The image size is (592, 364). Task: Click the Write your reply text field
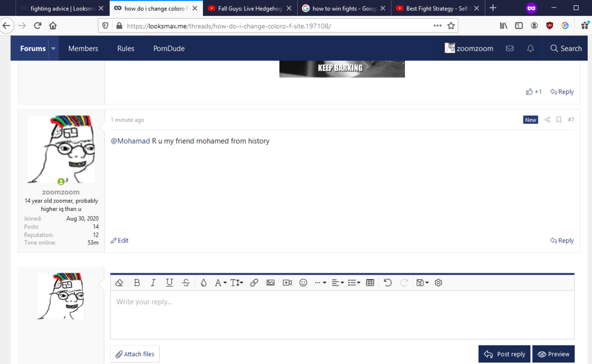tap(342, 314)
